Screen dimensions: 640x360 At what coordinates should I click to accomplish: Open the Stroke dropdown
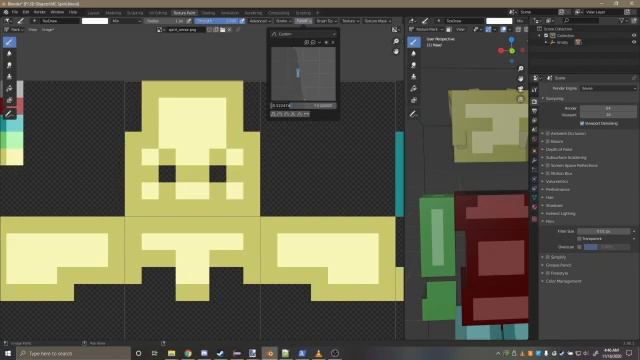283,21
